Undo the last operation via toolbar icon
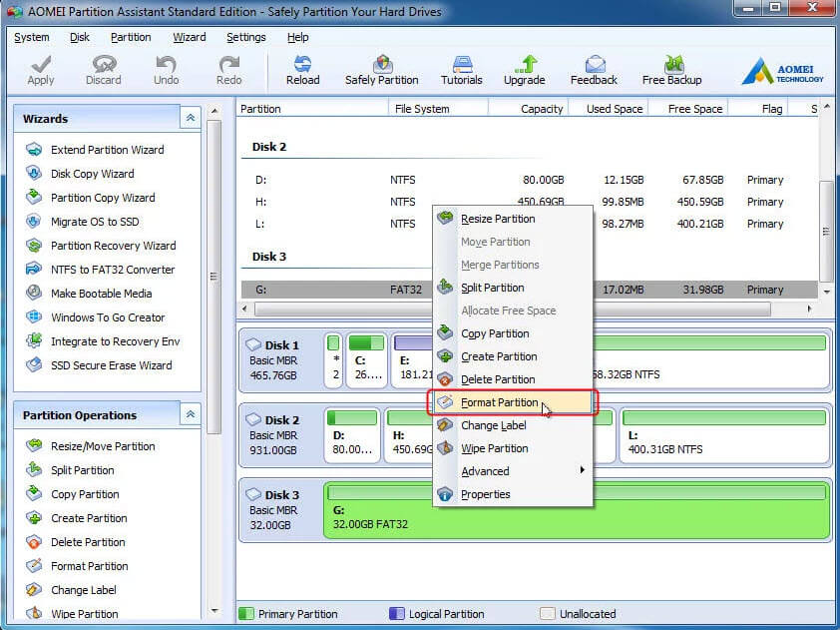 click(166, 68)
